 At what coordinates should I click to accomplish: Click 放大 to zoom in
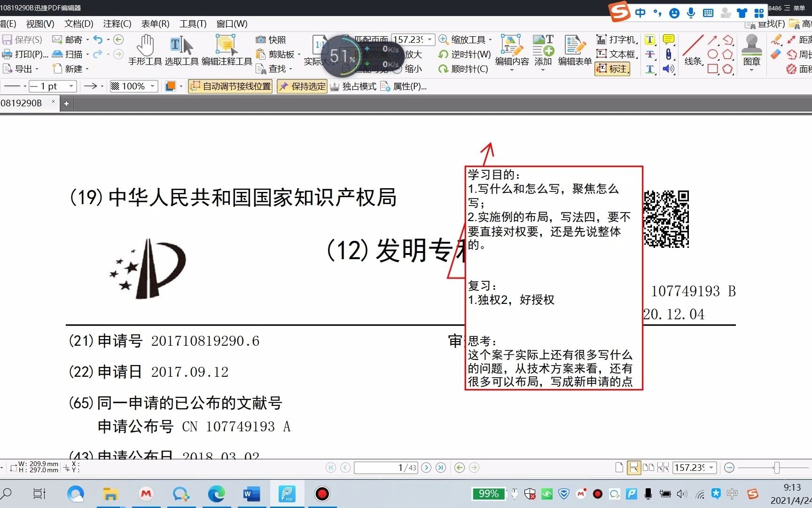(x=414, y=54)
